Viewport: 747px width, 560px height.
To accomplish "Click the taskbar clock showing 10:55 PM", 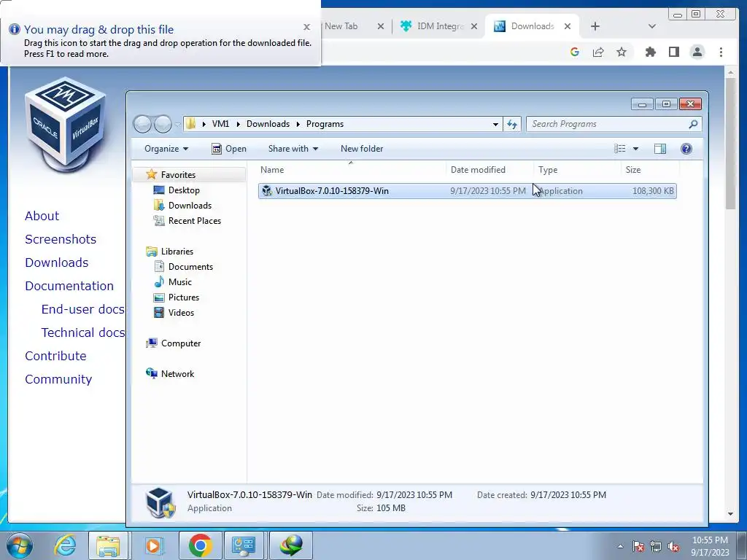I will [710, 540].
